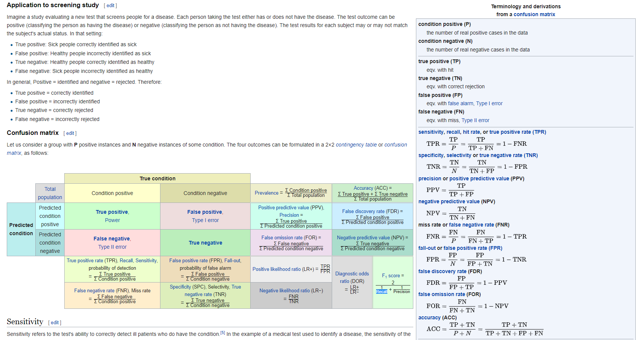
Task: Click Positive likelihood ratio link
Action: pyautogui.click(x=277, y=269)
